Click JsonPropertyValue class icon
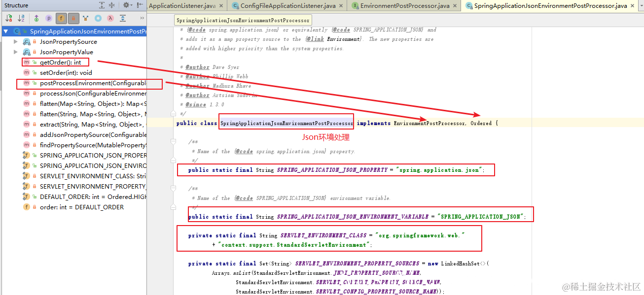Screen dimensions: 644x295 [x=27, y=52]
